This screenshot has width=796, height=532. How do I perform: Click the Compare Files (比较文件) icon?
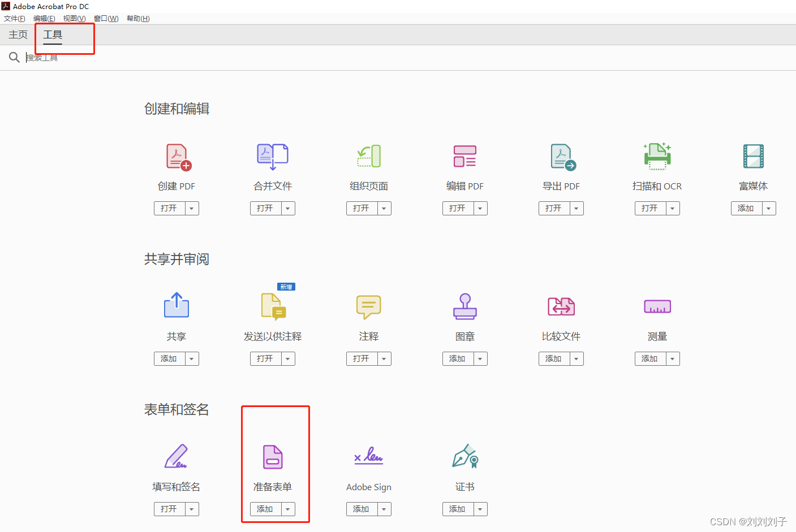561,306
